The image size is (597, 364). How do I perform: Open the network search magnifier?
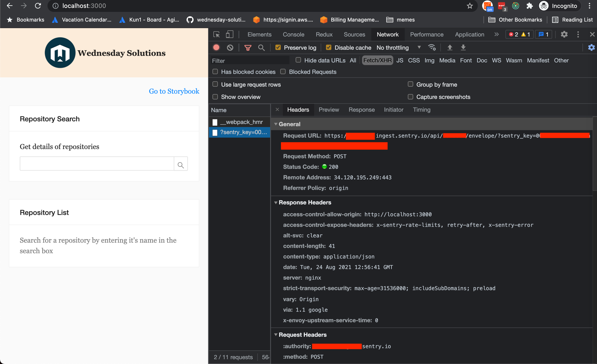coord(261,48)
